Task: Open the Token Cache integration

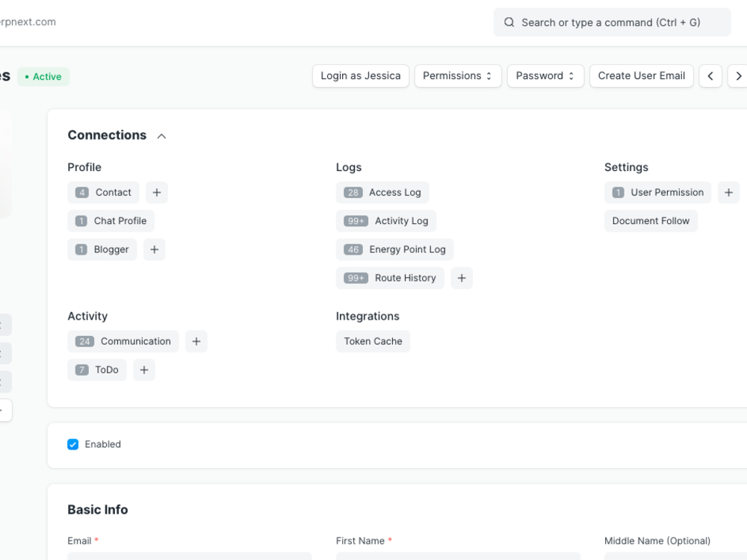Action: pos(373,341)
